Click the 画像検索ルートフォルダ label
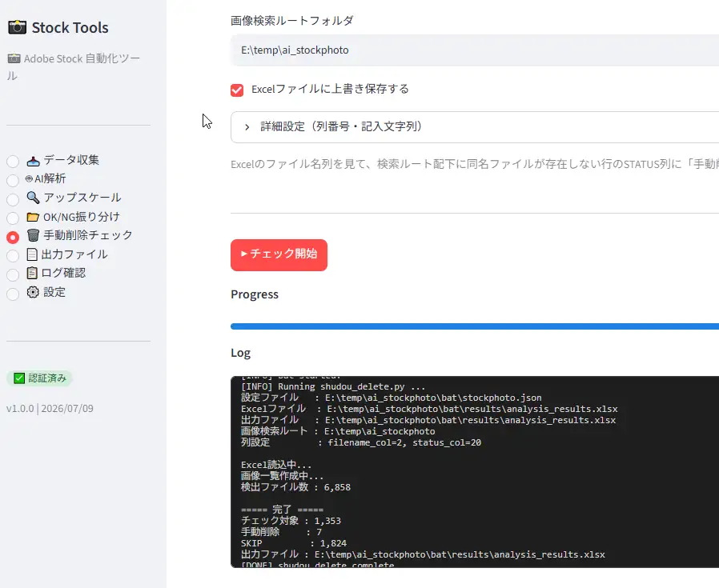 pos(292,21)
